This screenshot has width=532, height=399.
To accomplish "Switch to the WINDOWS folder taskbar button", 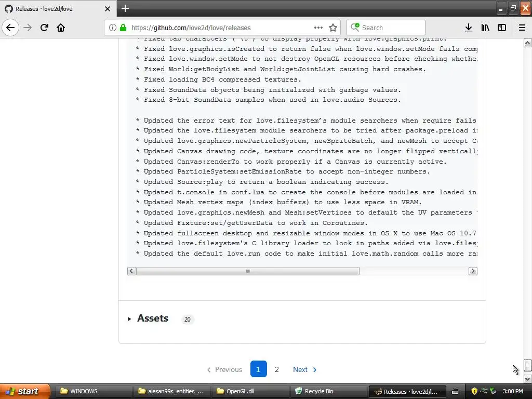I will click(94, 391).
